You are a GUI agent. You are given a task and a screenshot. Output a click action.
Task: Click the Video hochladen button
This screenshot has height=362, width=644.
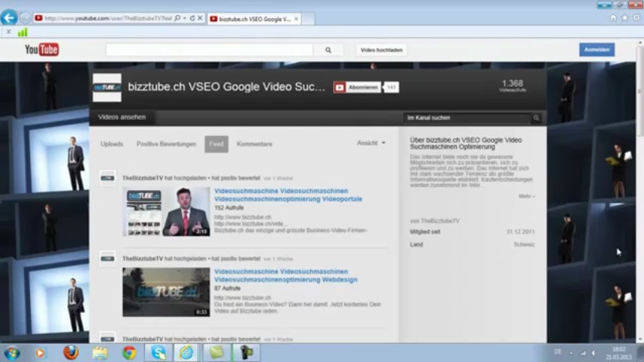pyautogui.click(x=381, y=50)
